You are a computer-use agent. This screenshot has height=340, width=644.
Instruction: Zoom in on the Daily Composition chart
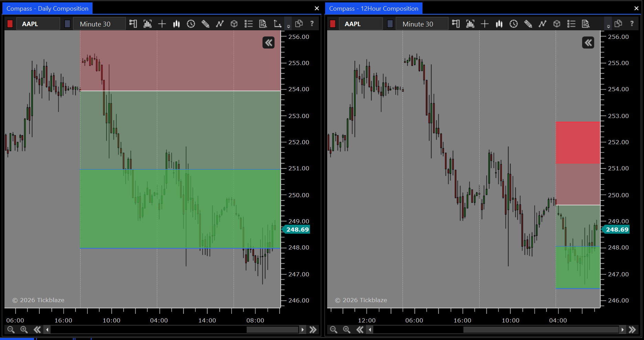pyautogui.click(x=24, y=330)
